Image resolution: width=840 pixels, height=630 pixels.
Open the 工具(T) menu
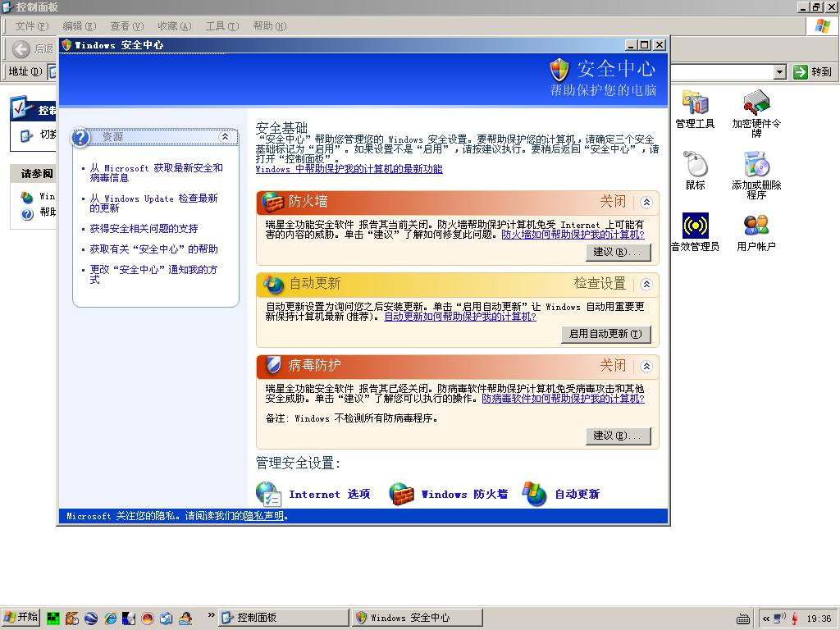222,25
